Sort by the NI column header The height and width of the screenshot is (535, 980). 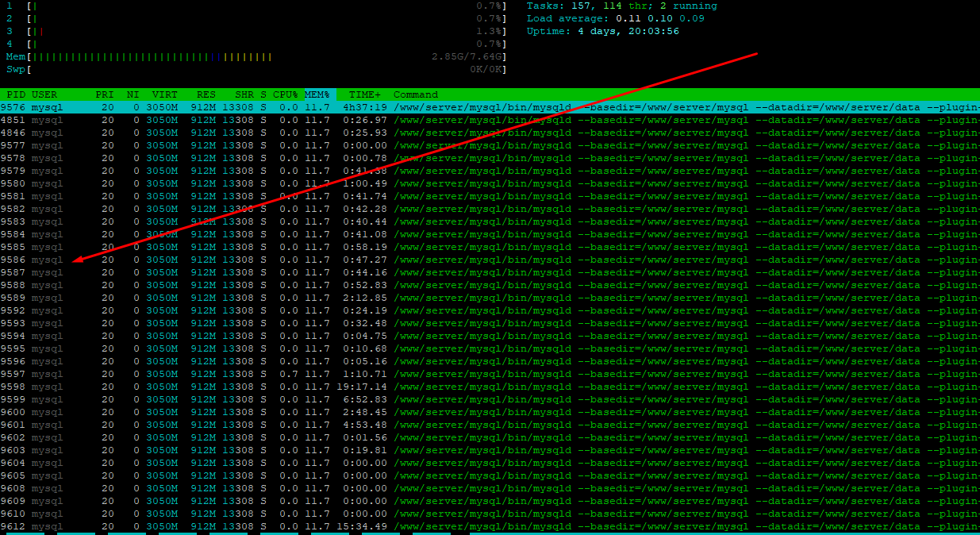point(133,94)
